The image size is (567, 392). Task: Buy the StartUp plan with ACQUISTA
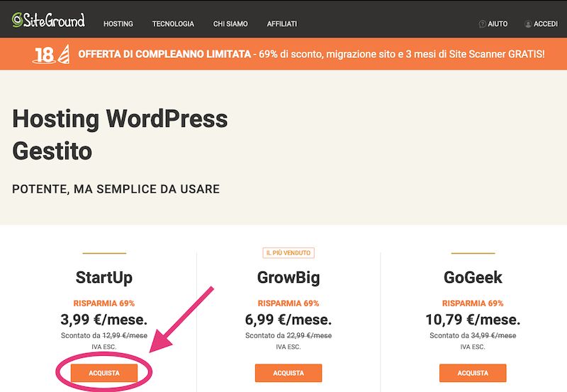point(104,373)
